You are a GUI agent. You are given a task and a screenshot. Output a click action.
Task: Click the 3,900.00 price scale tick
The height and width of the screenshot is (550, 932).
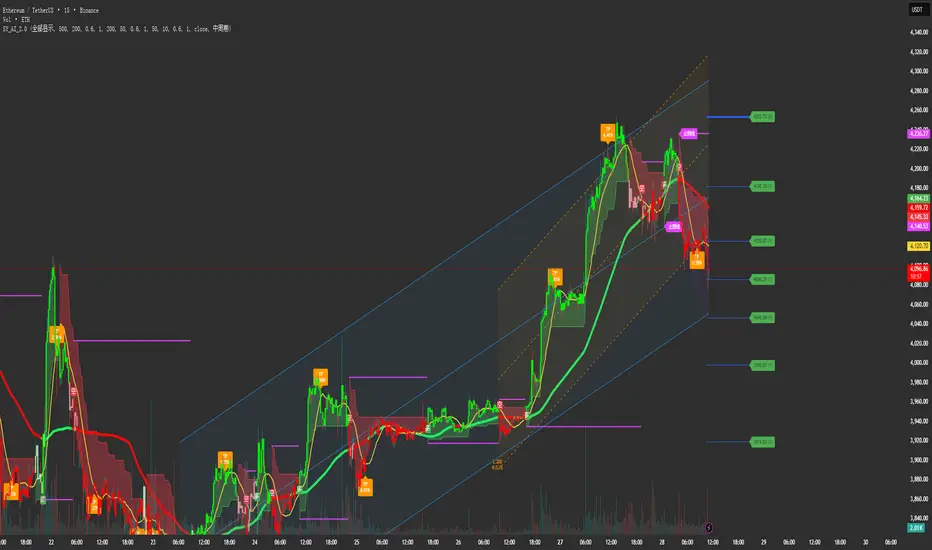919,460
